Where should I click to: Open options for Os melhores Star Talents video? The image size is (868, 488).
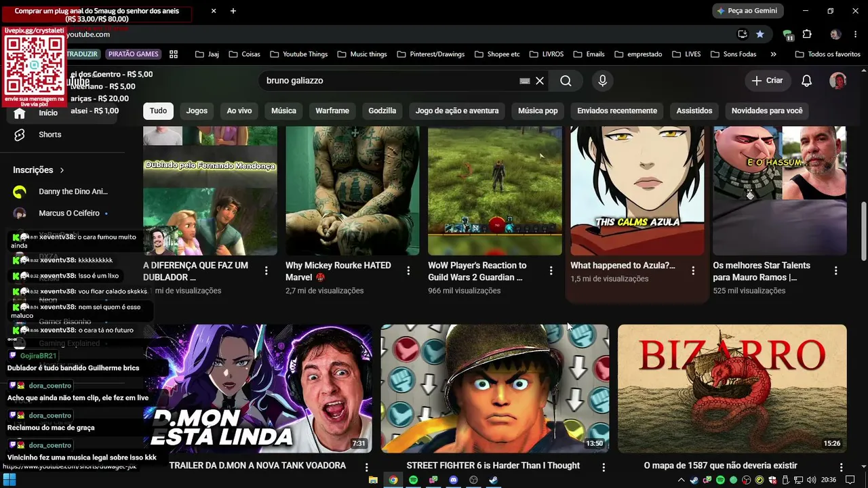point(835,271)
